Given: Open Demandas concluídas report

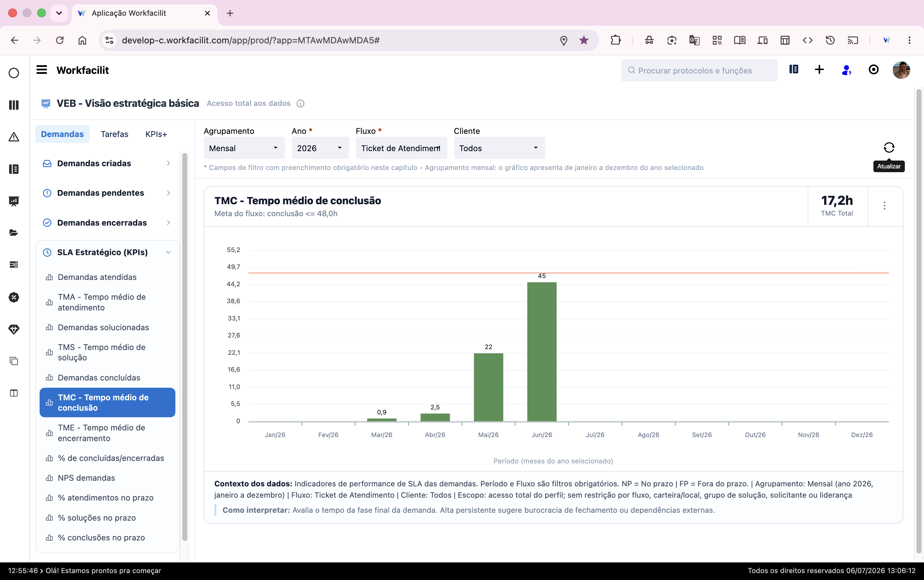Looking at the screenshot, I should tap(107, 378).
